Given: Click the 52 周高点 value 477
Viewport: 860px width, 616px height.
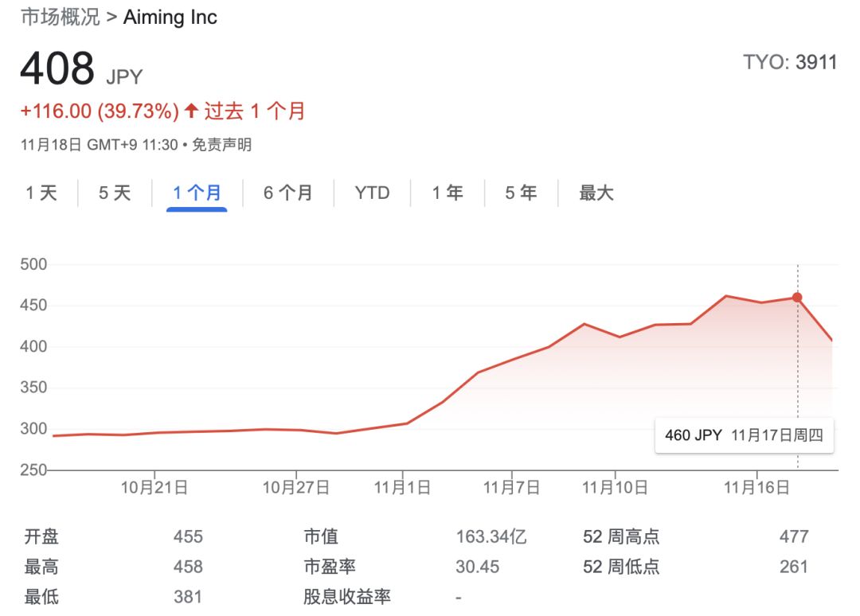Looking at the screenshot, I should pyautogui.click(x=794, y=536).
